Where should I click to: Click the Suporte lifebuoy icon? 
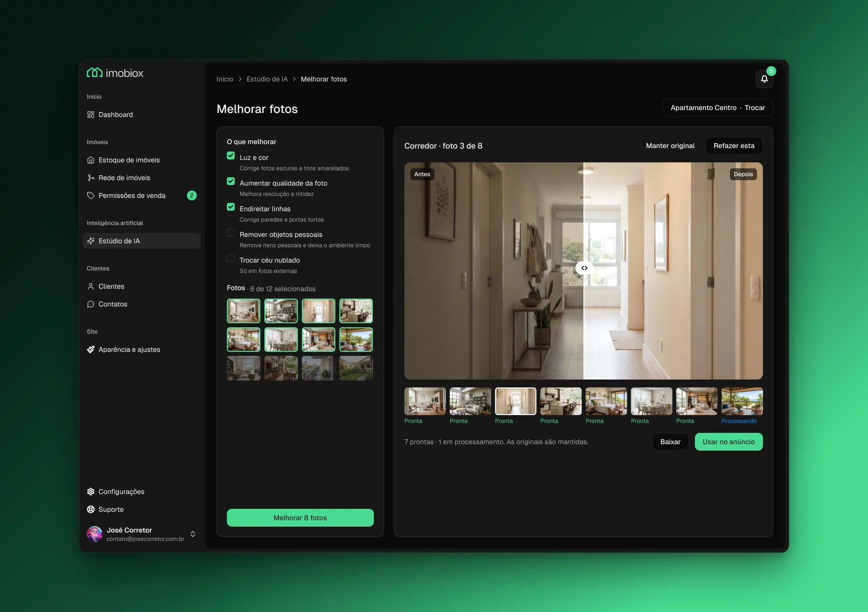[x=91, y=509]
